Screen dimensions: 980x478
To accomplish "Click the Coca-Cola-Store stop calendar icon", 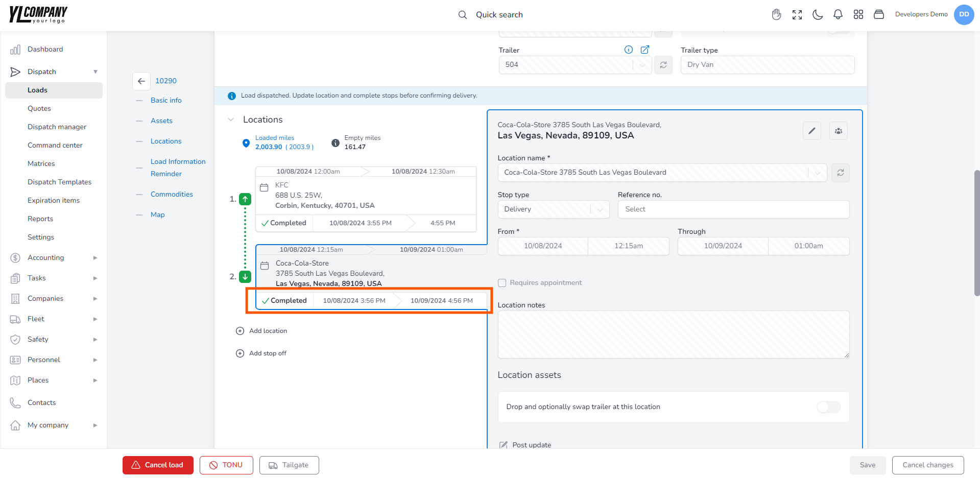I will (x=265, y=266).
